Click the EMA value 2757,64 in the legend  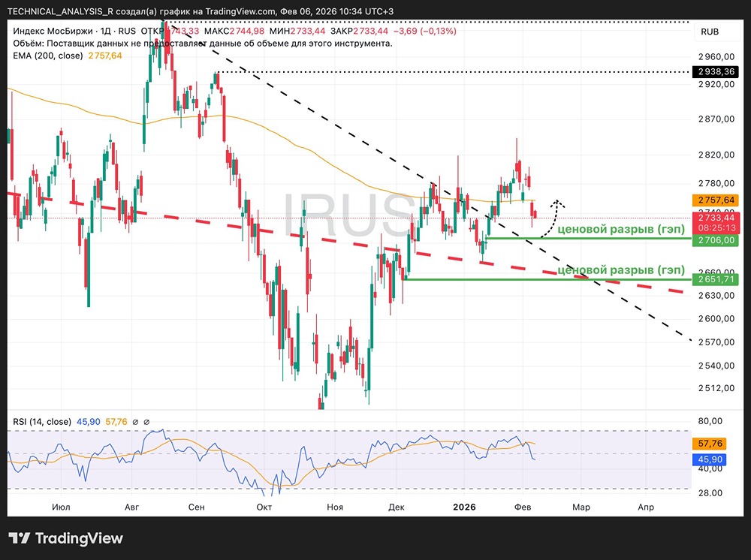click(105, 56)
